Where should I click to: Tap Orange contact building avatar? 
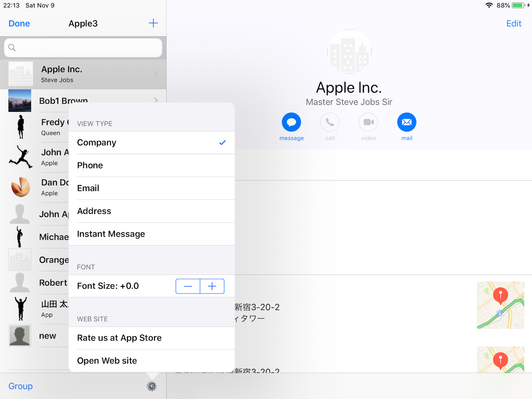(20, 260)
